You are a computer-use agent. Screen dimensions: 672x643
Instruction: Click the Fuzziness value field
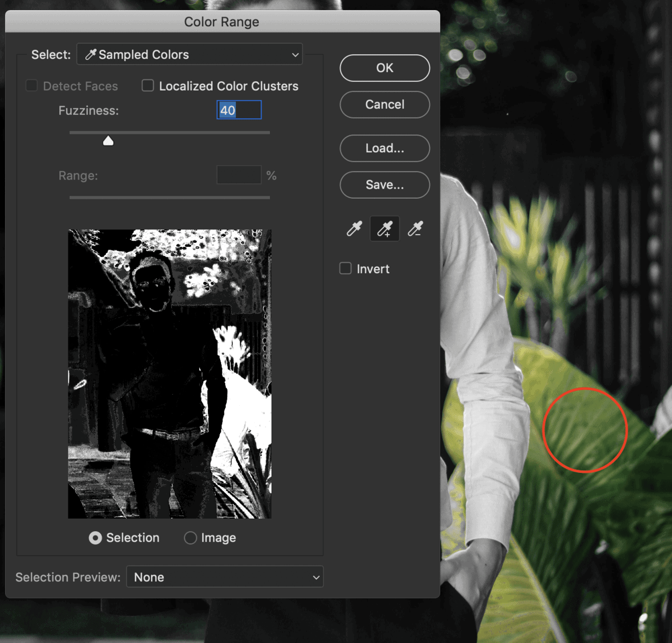[239, 110]
